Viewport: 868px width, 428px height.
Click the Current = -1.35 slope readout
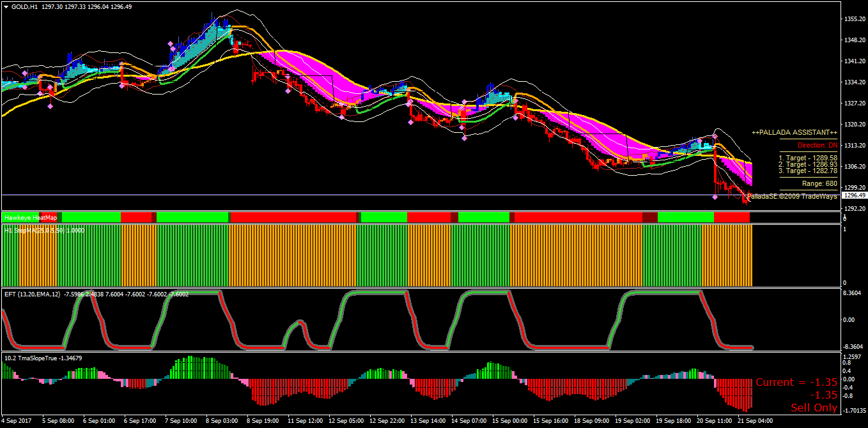point(796,382)
